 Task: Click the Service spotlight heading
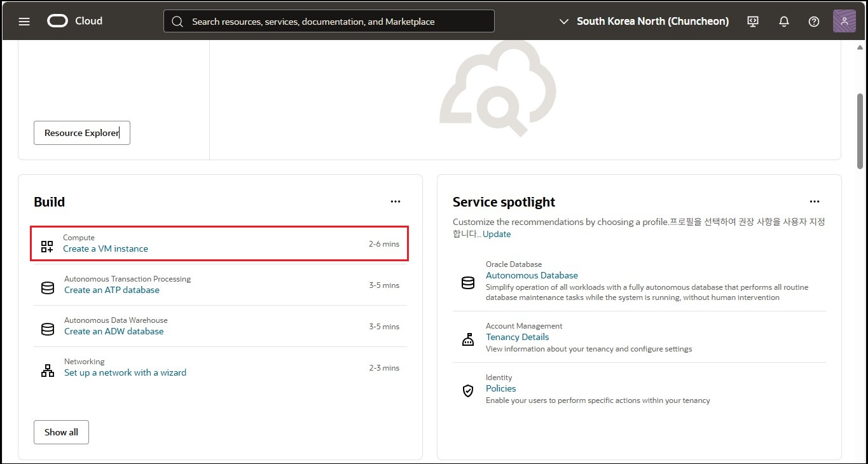pyautogui.click(x=504, y=202)
